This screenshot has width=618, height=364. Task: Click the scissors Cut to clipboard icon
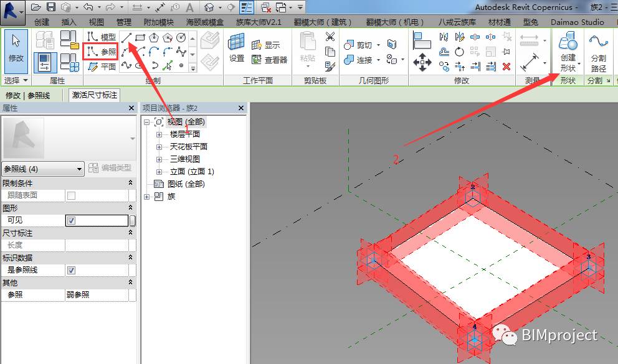pyautogui.click(x=330, y=37)
